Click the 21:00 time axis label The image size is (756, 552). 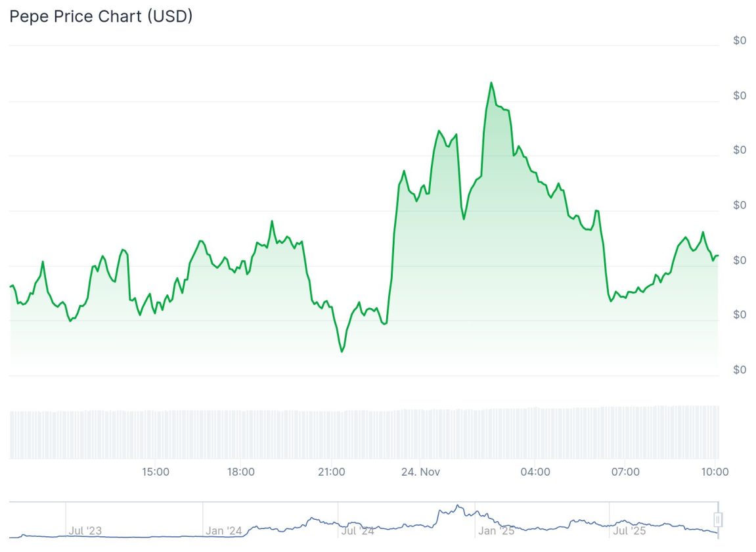point(331,472)
